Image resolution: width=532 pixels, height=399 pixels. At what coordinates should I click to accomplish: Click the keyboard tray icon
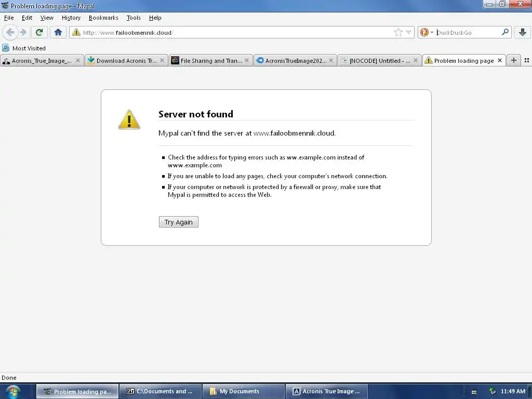pyautogui.click(x=474, y=392)
